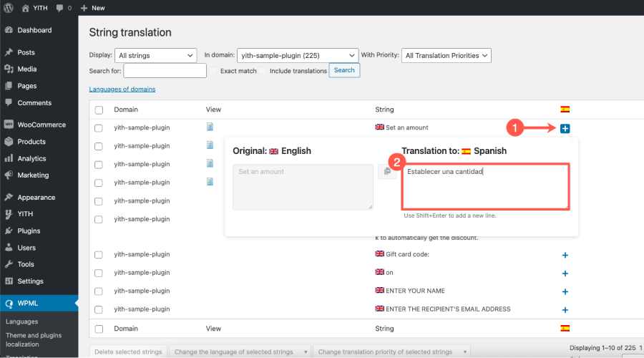
Task: Click the Spanish translation text area
Action: point(485,186)
